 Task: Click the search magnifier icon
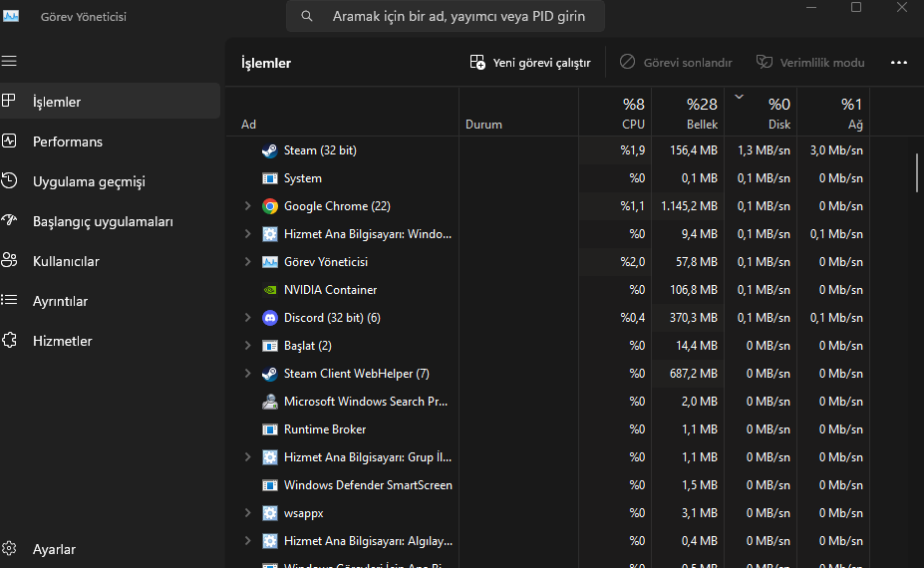[306, 16]
